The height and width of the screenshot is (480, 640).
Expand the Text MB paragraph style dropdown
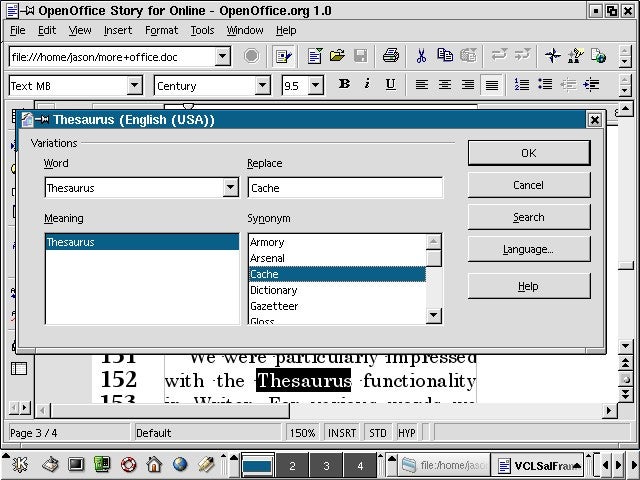point(134,85)
